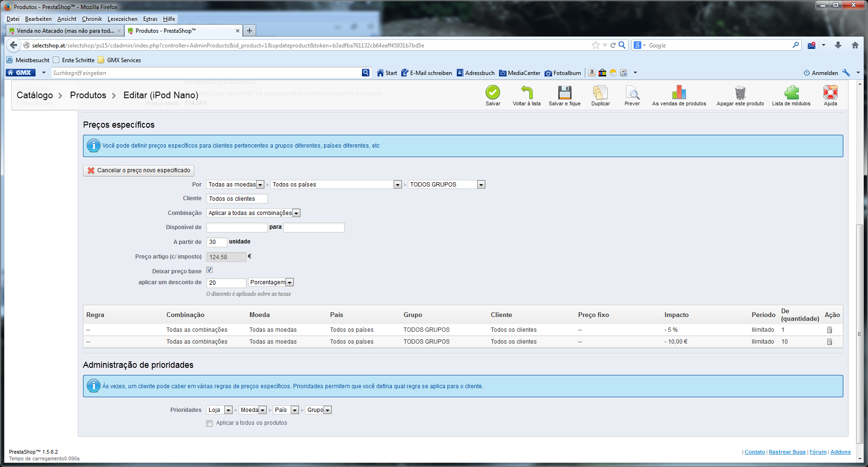868x467 pixels.
Task: Open the Chronik menu
Action: click(92, 19)
